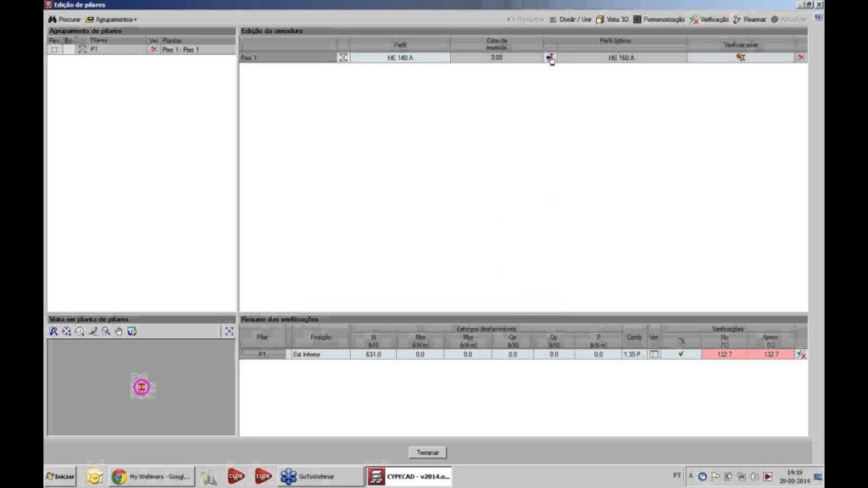
Task: Click the red X status for P1
Action: (x=153, y=50)
